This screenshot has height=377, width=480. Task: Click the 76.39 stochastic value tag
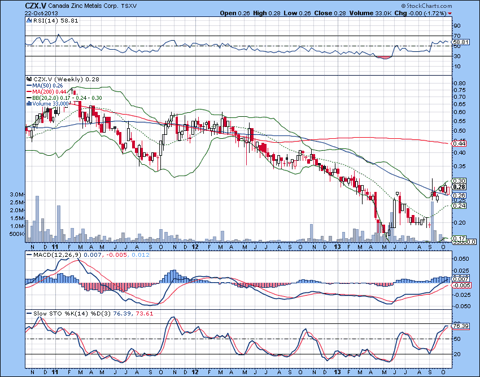tap(461, 326)
